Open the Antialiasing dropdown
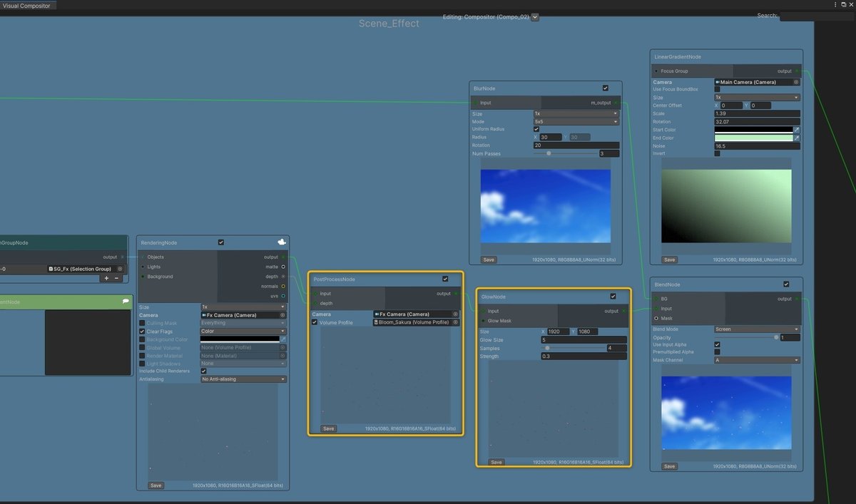Viewport: 856px width, 504px height. coord(243,379)
